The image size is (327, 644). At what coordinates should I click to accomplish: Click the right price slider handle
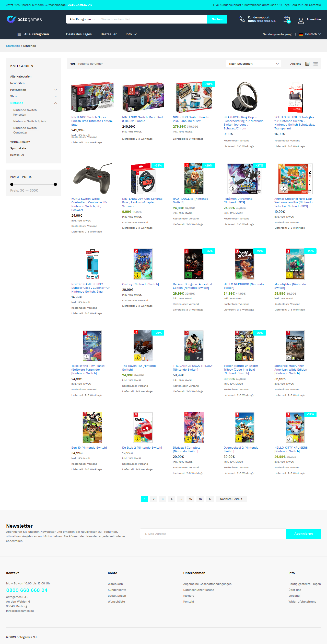pos(55,184)
